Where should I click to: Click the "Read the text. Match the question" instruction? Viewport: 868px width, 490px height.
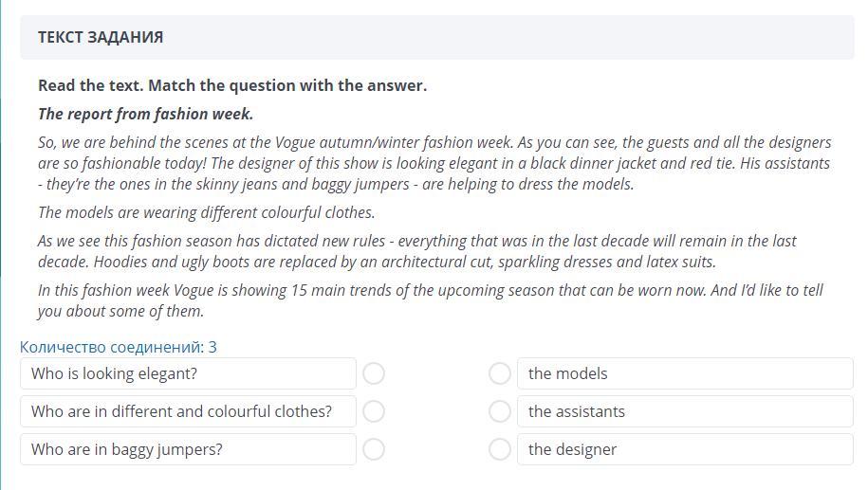[232, 85]
